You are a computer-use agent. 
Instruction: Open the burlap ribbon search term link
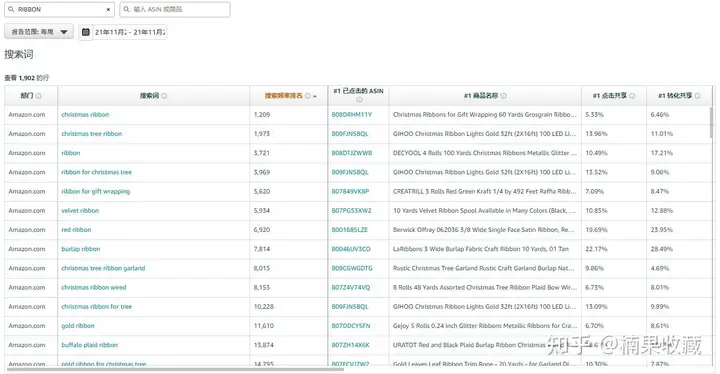coord(81,249)
